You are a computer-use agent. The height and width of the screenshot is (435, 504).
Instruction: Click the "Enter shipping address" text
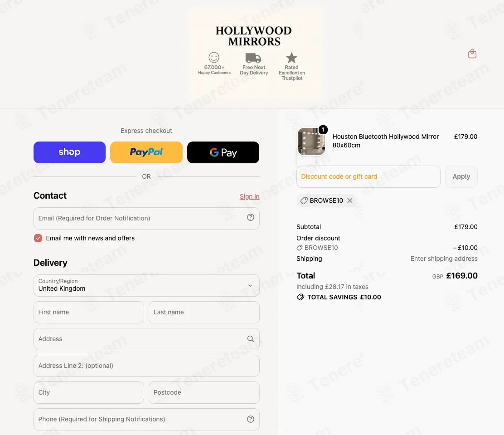coord(444,259)
